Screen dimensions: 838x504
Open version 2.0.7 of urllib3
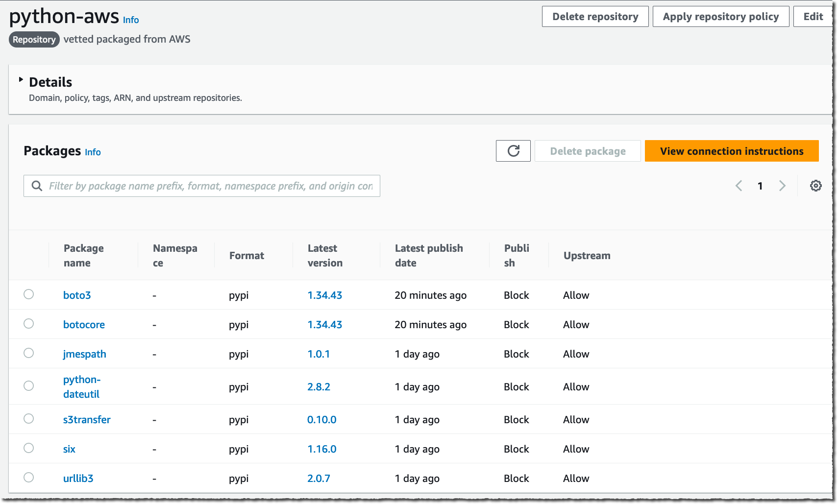click(x=319, y=478)
